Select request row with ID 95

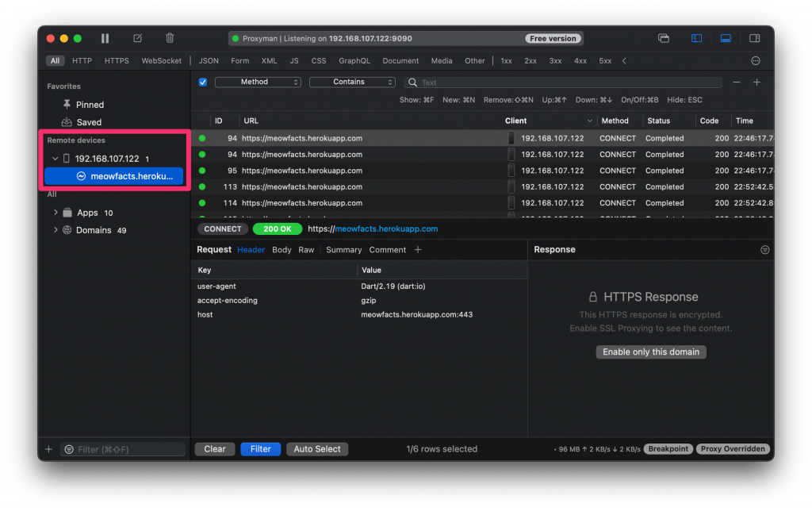pyautogui.click(x=483, y=171)
